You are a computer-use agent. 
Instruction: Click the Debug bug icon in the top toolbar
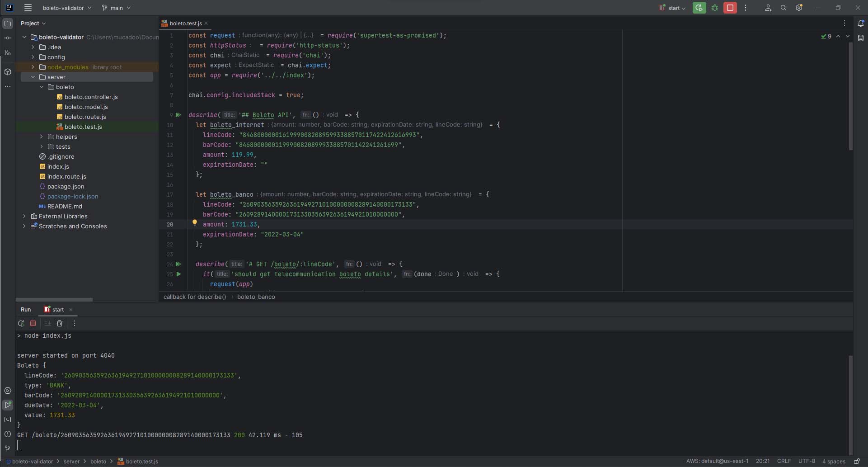click(714, 8)
